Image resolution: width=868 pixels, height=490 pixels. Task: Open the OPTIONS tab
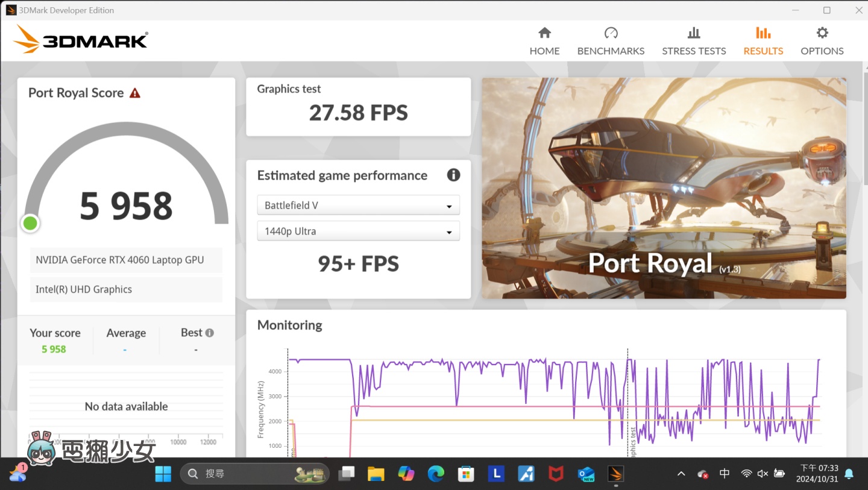(822, 41)
